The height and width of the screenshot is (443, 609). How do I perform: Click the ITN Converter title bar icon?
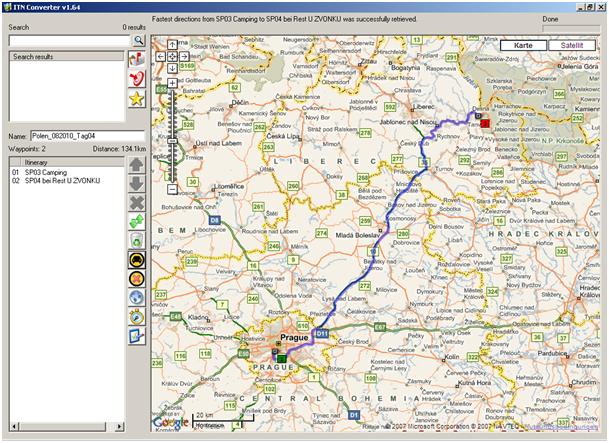[x=7, y=7]
